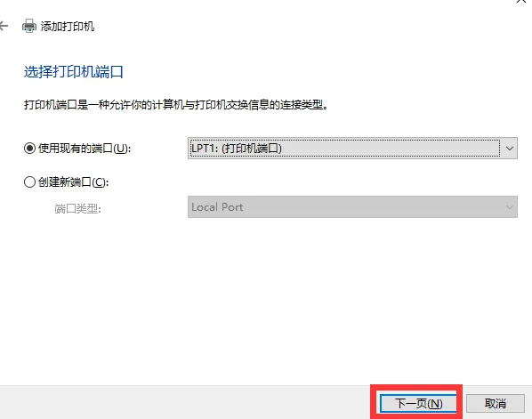Select 使用现有的端口 radio button
Image resolution: width=532 pixels, height=419 pixels.
(x=29, y=149)
